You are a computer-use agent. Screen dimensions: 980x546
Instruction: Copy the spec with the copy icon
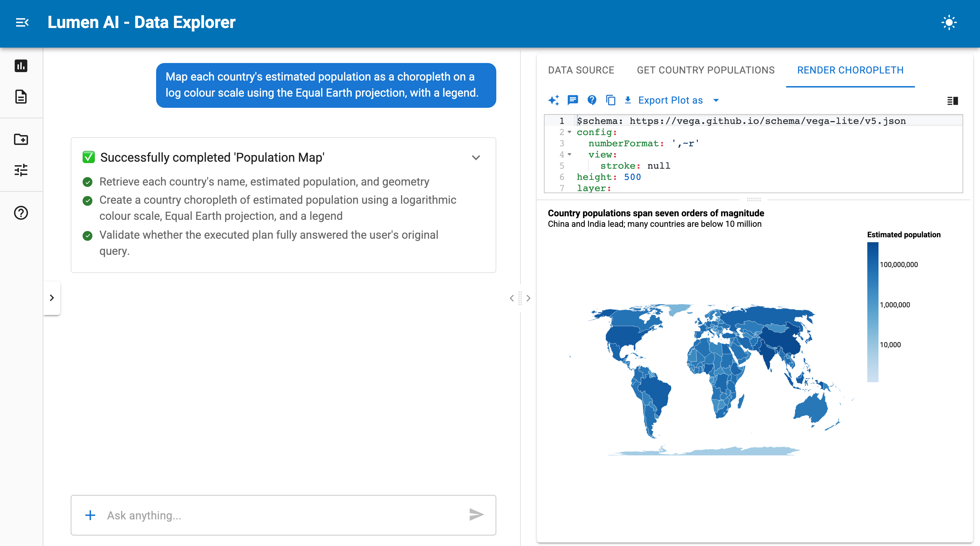[611, 100]
